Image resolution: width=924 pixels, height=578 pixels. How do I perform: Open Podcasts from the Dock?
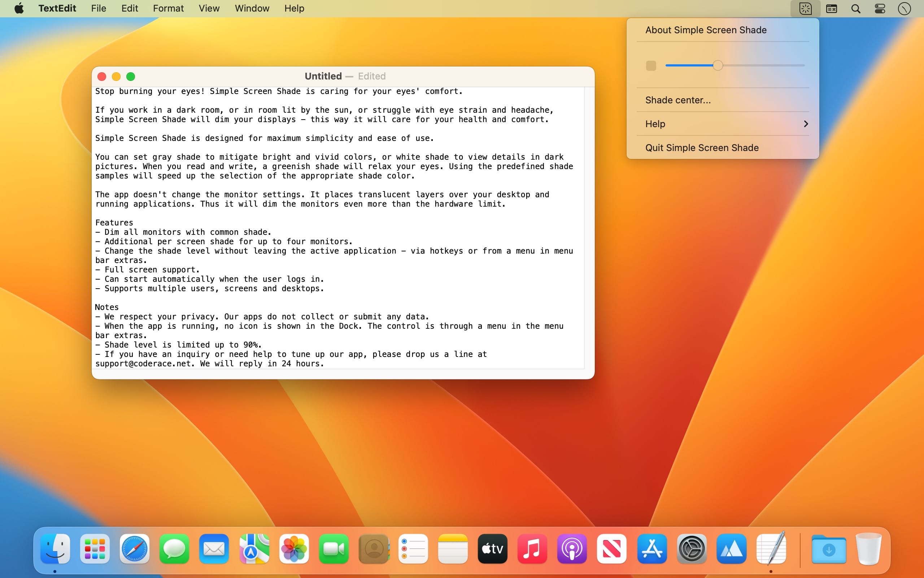click(572, 549)
